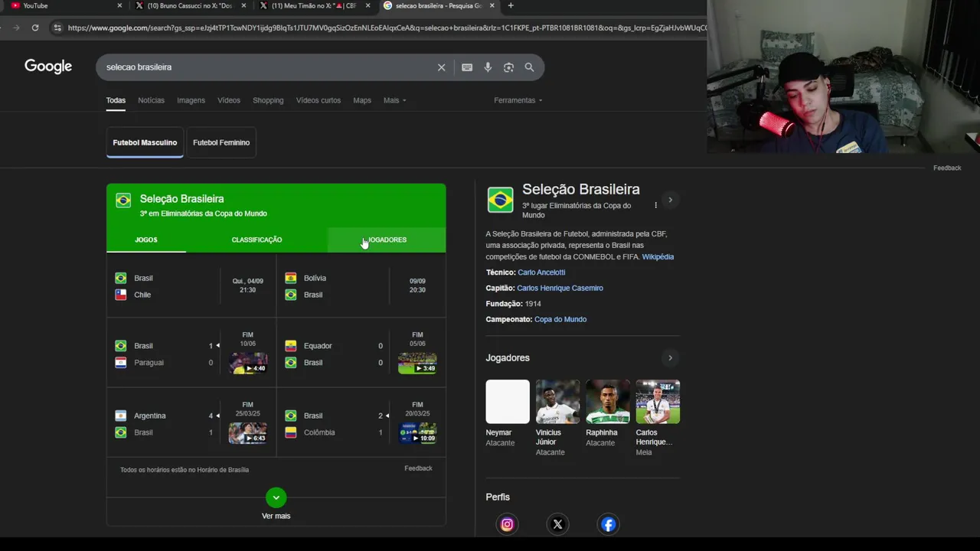Screen dimensions: 980x551
Task: Open the Wikipédia link
Action: [658, 257]
